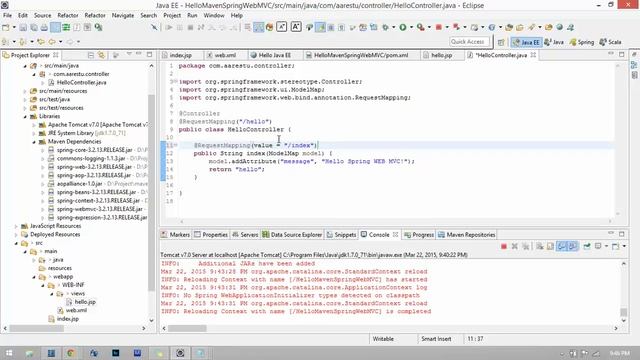Expand the Deployed Resources node

[x=16, y=235]
